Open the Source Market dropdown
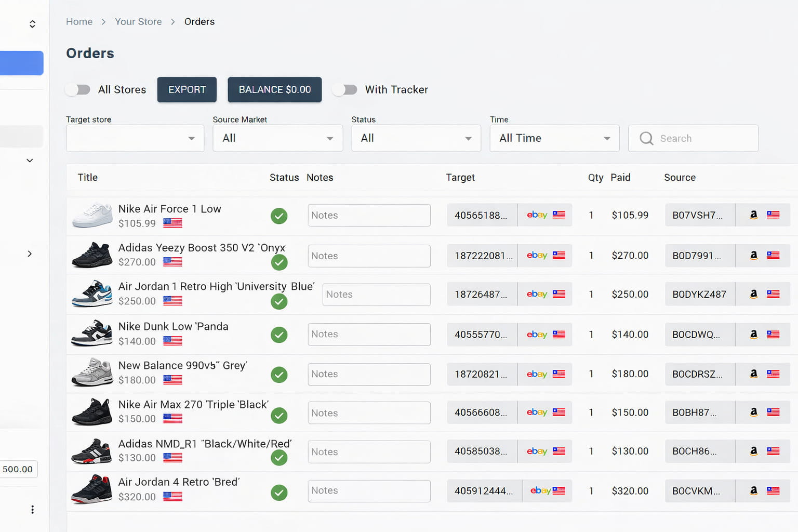 pos(278,138)
